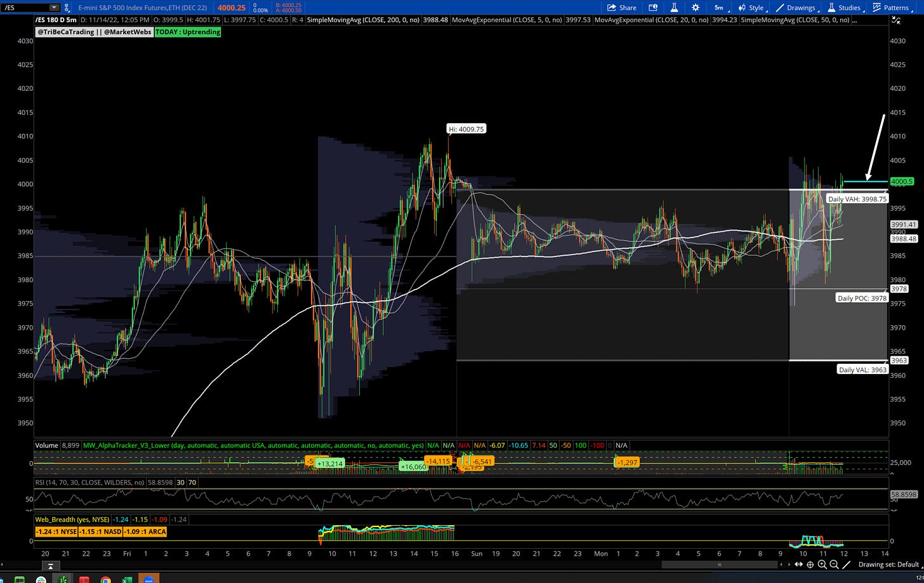The image size is (924, 583).
Task: Click the RSI (14, 70, 30, CLOSE, WILDERS, no) label
Action: (x=89, y=483)
